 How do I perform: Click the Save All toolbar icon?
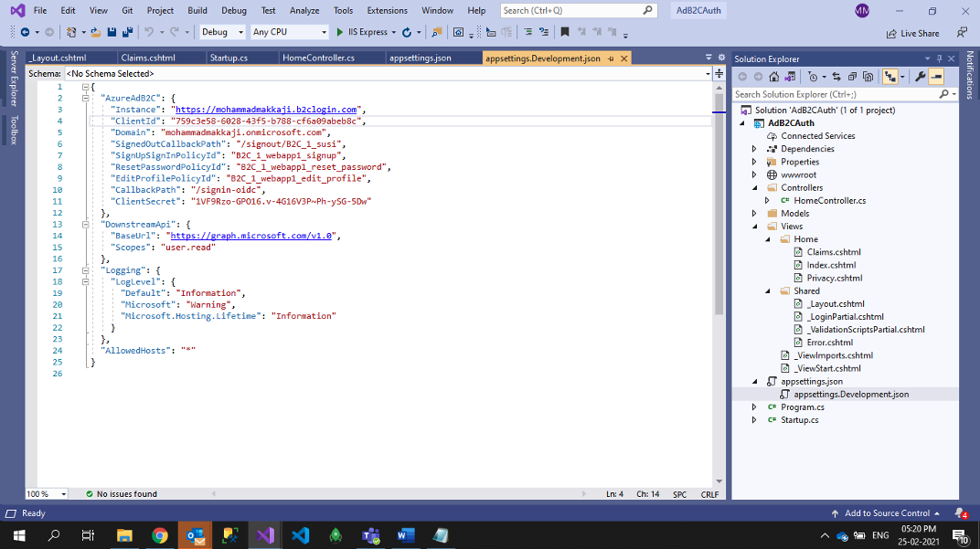[x=125, y=32]
